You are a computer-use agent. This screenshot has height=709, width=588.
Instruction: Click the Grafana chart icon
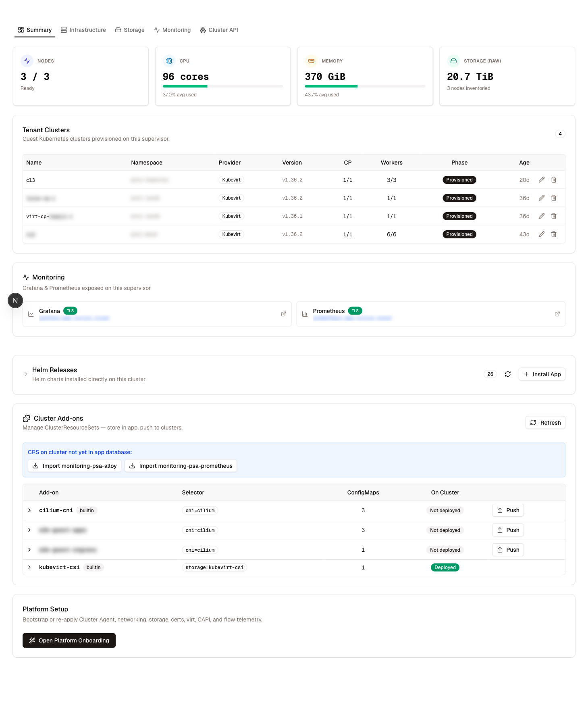click(x=31, y=314)
